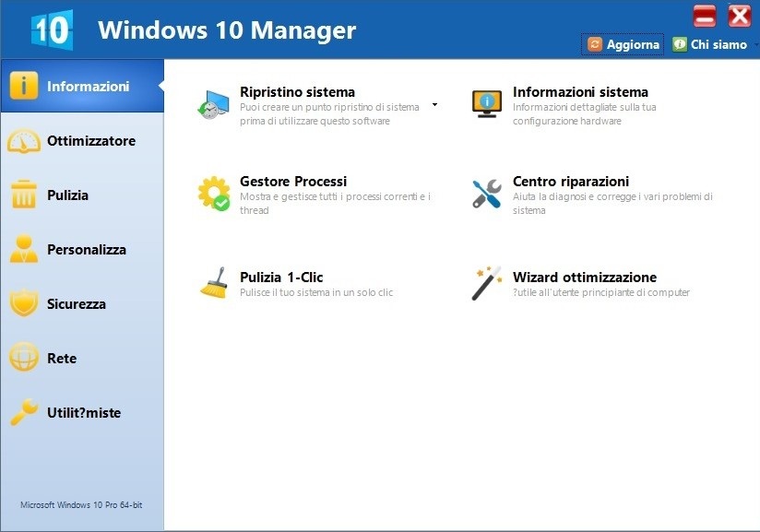Start Wizard ottimizzazione title link
760x532 pixels.
pos(585,278)
